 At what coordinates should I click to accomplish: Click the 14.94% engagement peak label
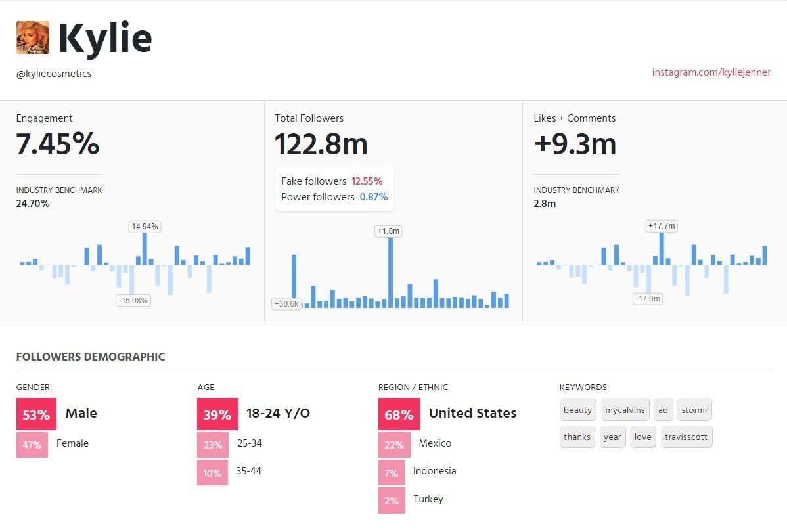pyautogui.click(x=145, y=227)
